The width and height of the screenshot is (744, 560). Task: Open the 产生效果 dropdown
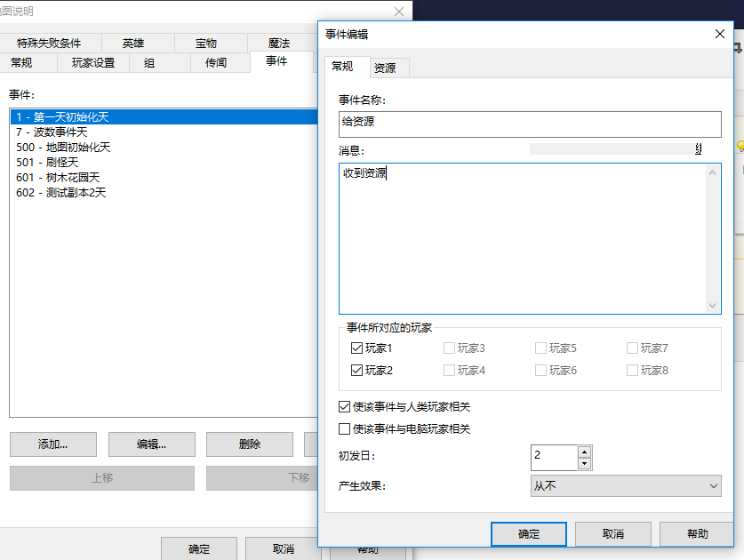[x=625, y=485]
